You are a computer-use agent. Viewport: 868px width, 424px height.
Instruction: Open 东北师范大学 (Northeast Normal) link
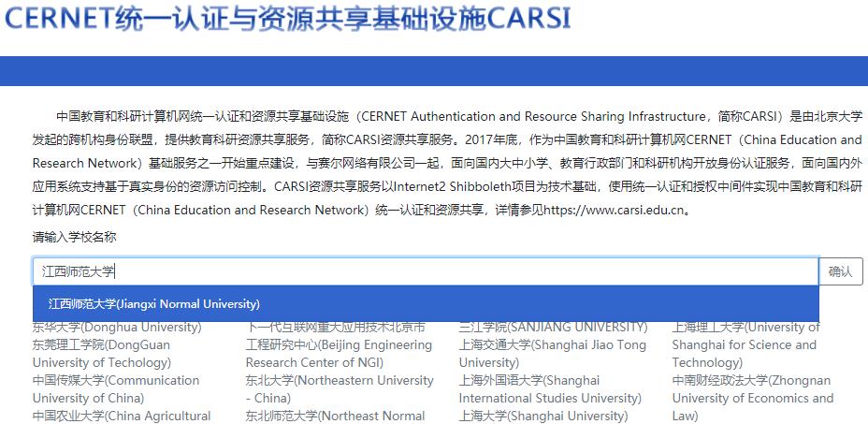coord(336,416)
